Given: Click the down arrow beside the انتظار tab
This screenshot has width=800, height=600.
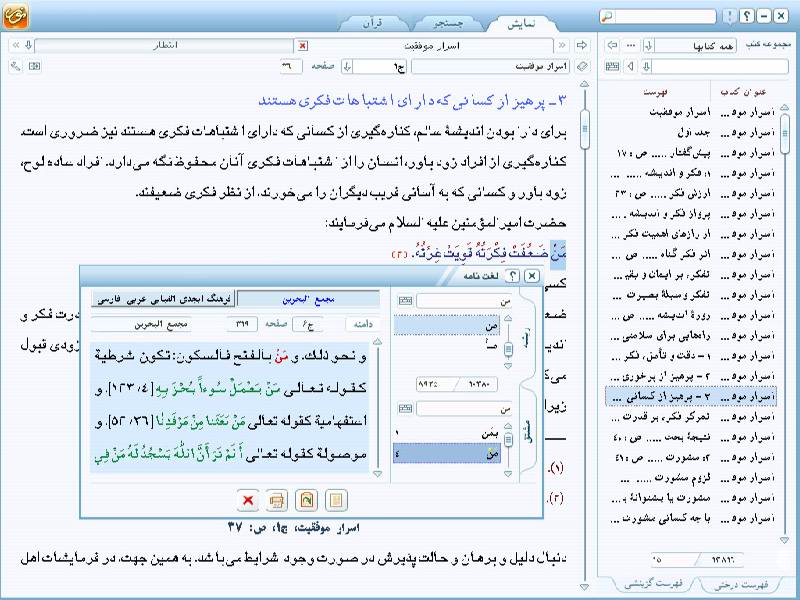Looking at the screenshot, I should [29, 45].
